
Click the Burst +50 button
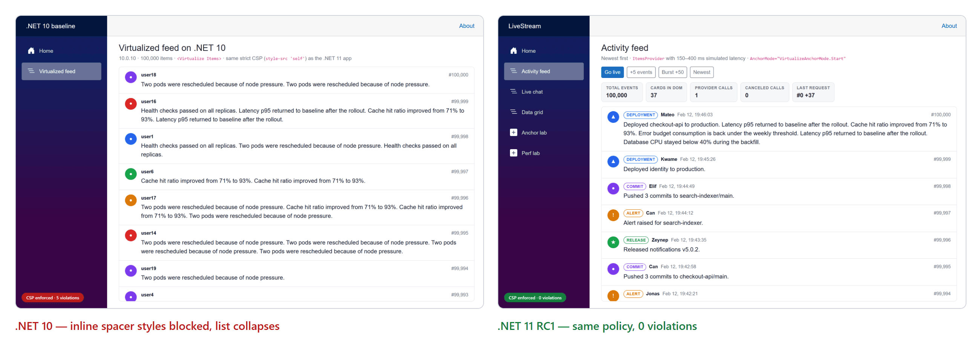(672, 72)
